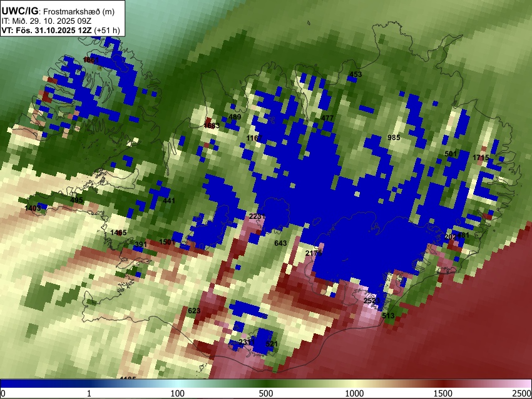Click the map value 489
532x399 pixels.
tap(235, 117)
